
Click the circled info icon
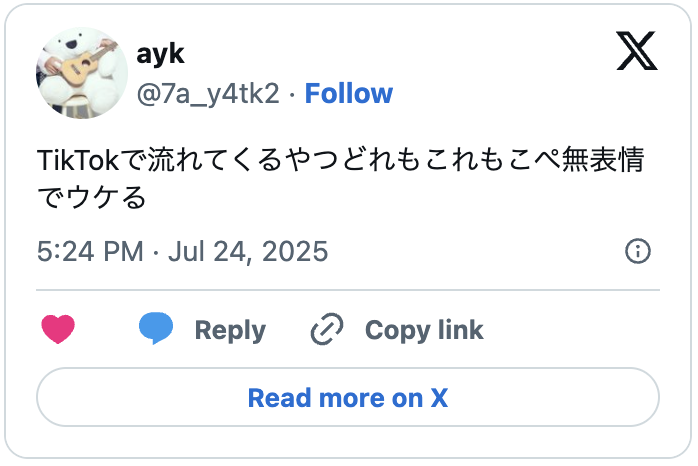point(637,251)
